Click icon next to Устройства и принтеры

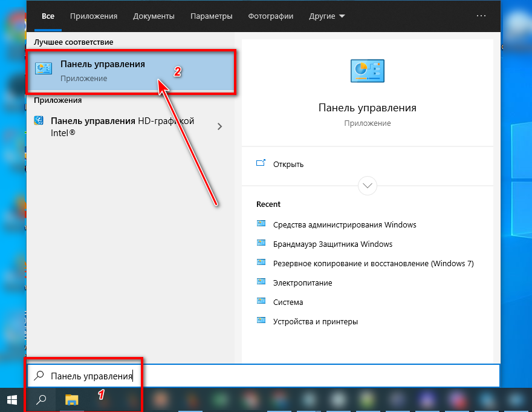pyautogui.click(x=261, y=320)
